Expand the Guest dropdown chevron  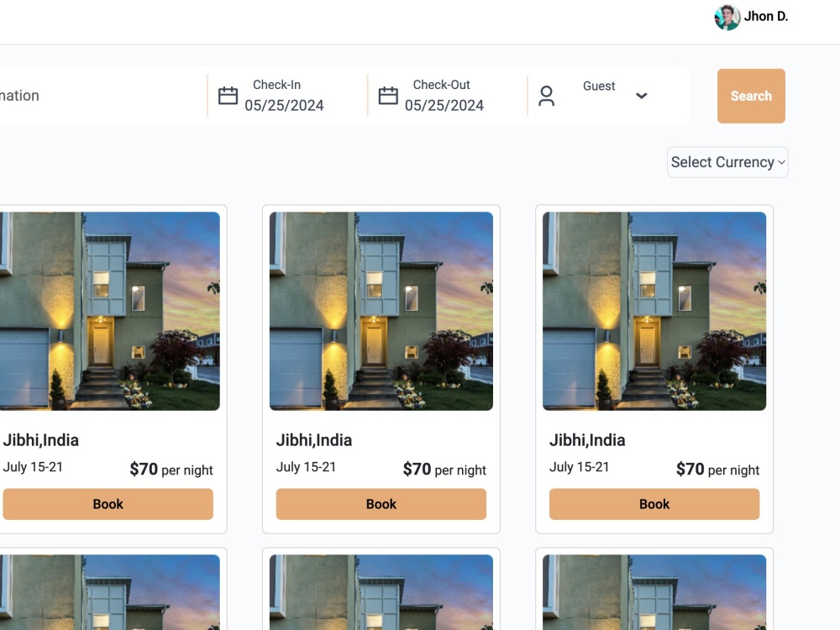pos(641,96)
